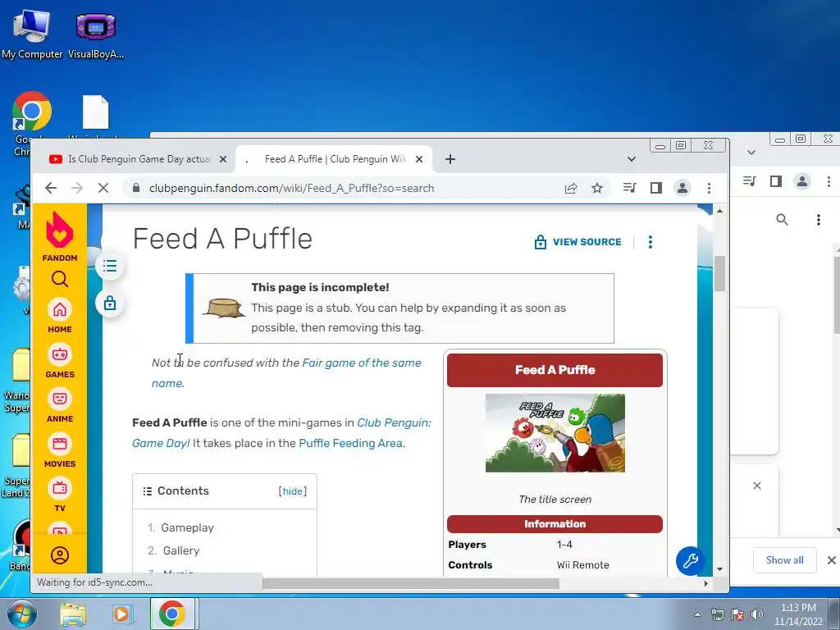Open Feed A Puffle title screen image
Image resolution: width=840 pixels, height=630 pixels.
tap(555, 433)
